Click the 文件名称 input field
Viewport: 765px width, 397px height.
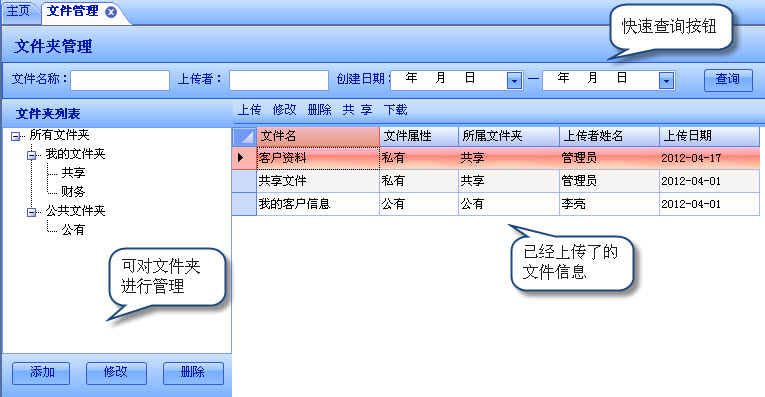(120, 80)
